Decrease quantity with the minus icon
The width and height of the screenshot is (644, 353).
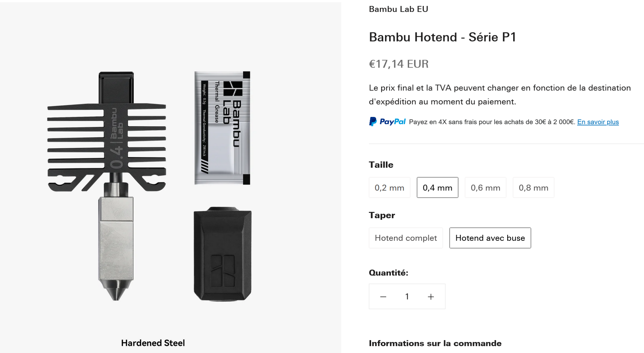pyautogui.click(x=383, y=296)
